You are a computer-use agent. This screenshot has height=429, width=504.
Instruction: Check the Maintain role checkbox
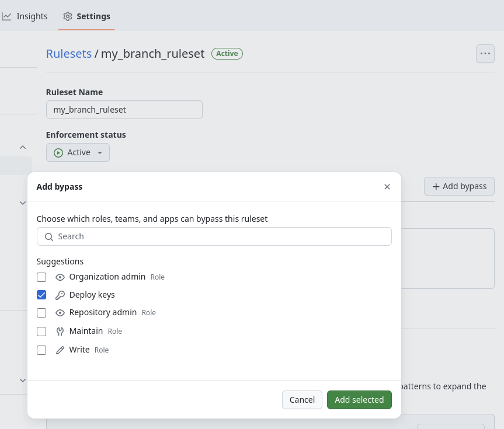coord(41,332)
